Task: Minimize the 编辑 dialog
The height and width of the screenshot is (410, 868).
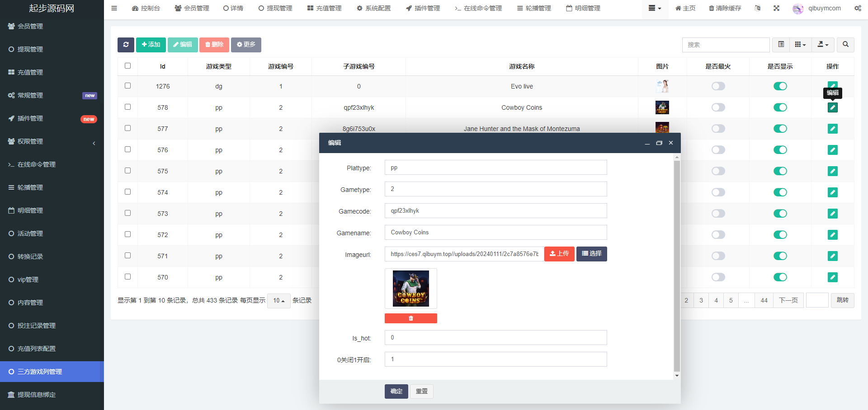Action: (647, 143)
